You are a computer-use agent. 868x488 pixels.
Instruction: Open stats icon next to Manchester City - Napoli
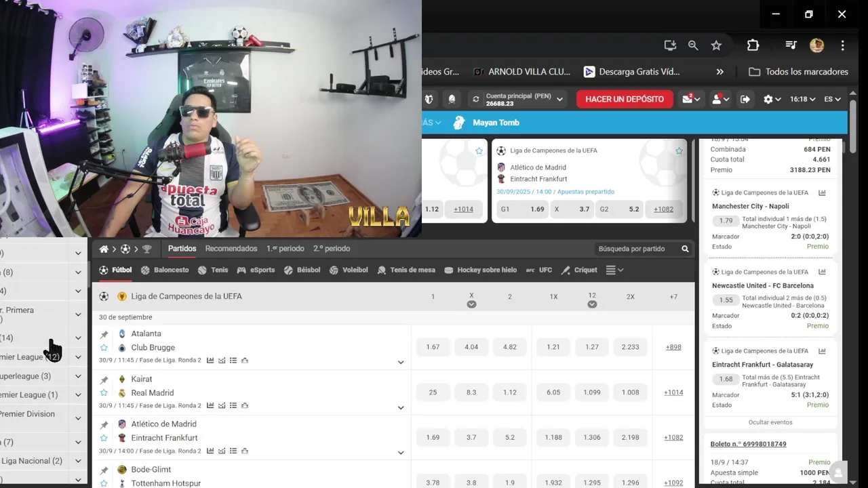pyautogui.click(x=823, y=192)
